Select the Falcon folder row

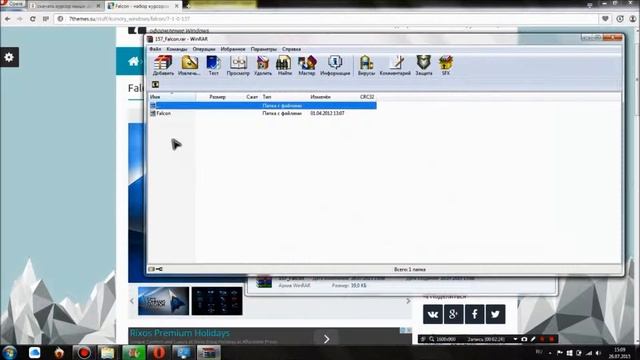pyautogui.click(x=262, y=113)
